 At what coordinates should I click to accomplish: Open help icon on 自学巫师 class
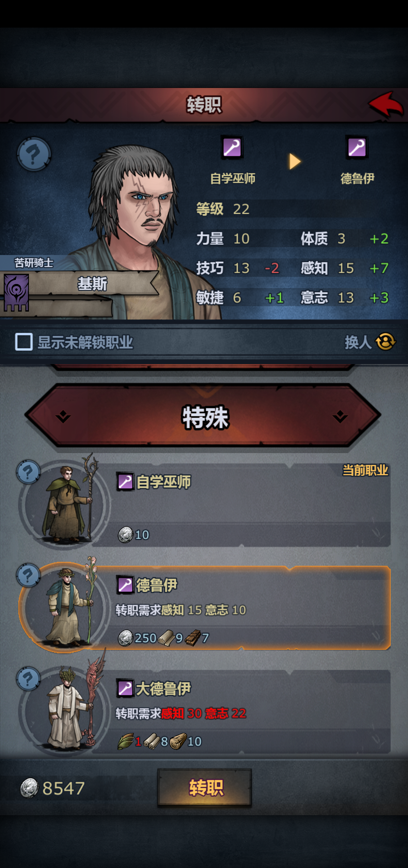(x=28, y=472)
